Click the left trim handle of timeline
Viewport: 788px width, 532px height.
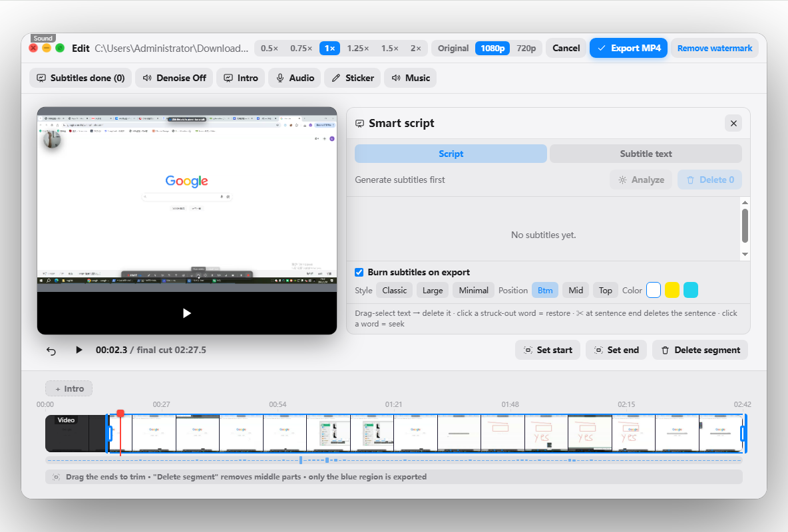(110, 434)
